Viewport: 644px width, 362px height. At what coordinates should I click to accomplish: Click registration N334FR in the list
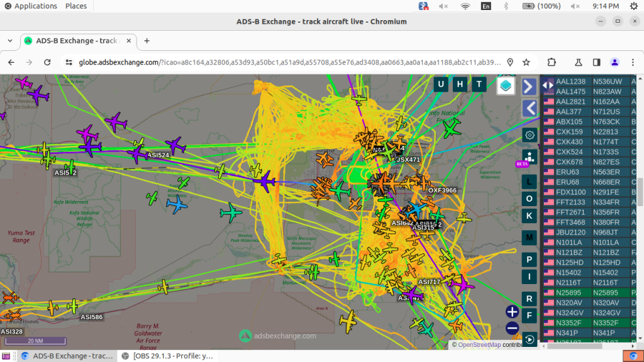tap(606, 202)
